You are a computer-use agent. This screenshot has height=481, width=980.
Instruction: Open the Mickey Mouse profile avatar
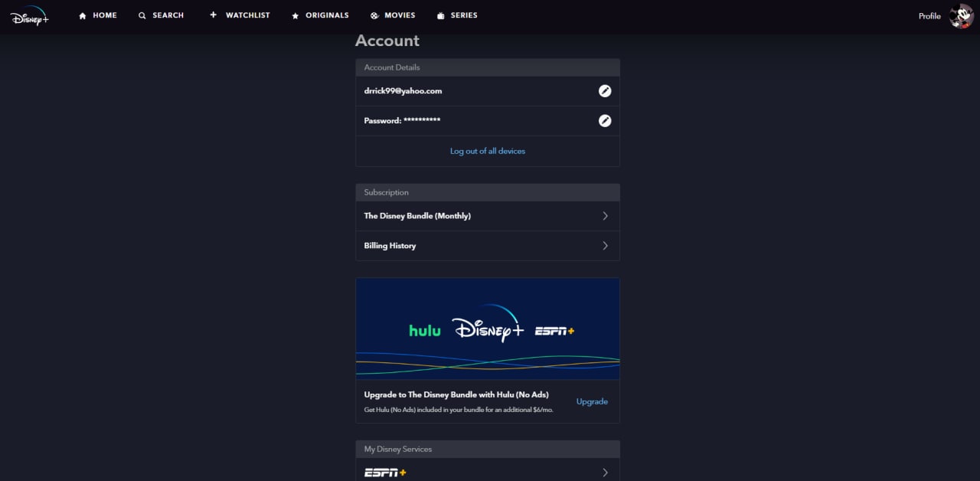click(962, 16)
